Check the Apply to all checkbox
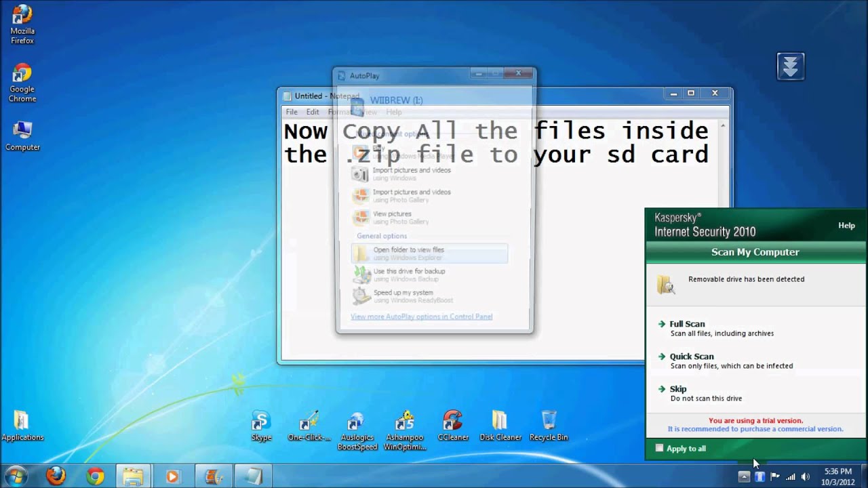 pos(659,448)
